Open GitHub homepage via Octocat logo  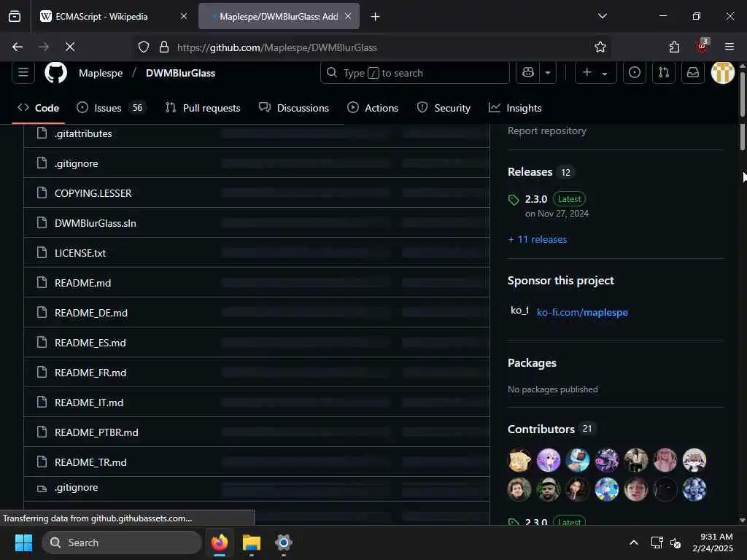[55, 73]
